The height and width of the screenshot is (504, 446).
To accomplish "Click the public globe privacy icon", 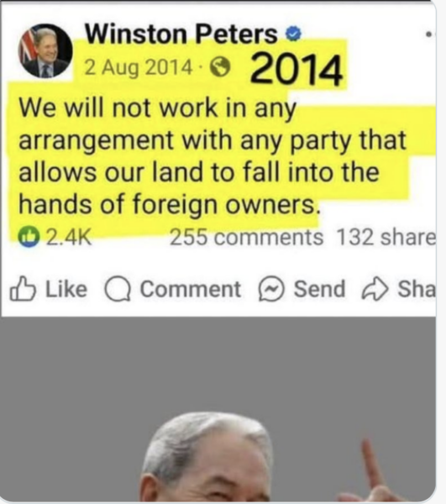I will pos(220,67).
